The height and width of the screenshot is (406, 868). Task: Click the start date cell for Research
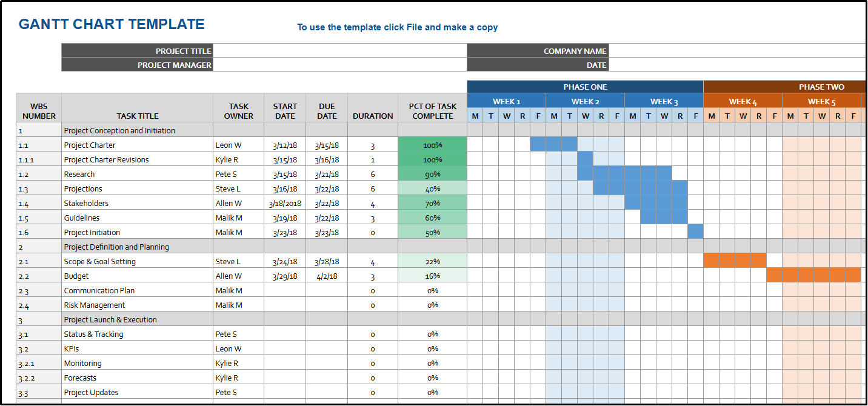tap(285, 174)
